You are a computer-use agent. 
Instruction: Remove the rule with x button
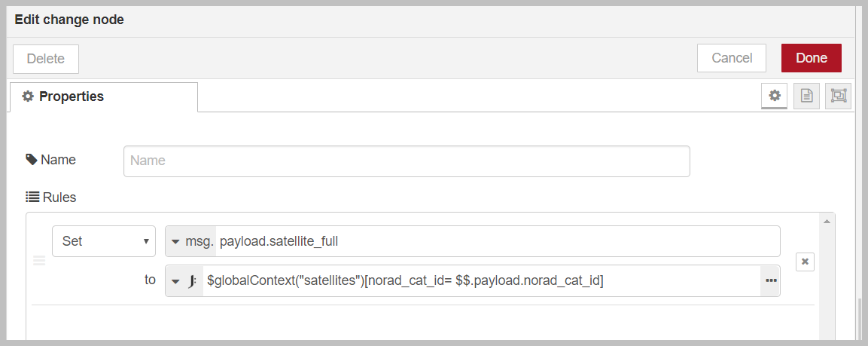(805, 261)
